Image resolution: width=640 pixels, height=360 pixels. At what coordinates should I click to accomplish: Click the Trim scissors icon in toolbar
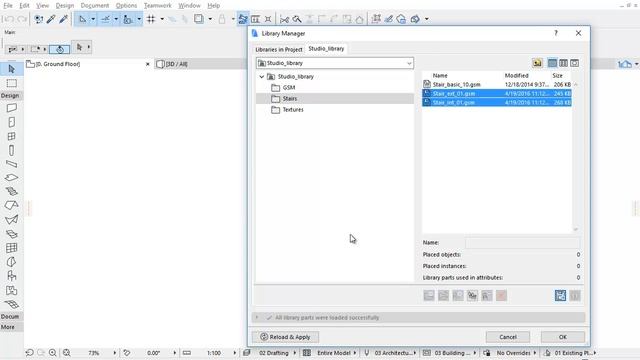tap(284, 19)
